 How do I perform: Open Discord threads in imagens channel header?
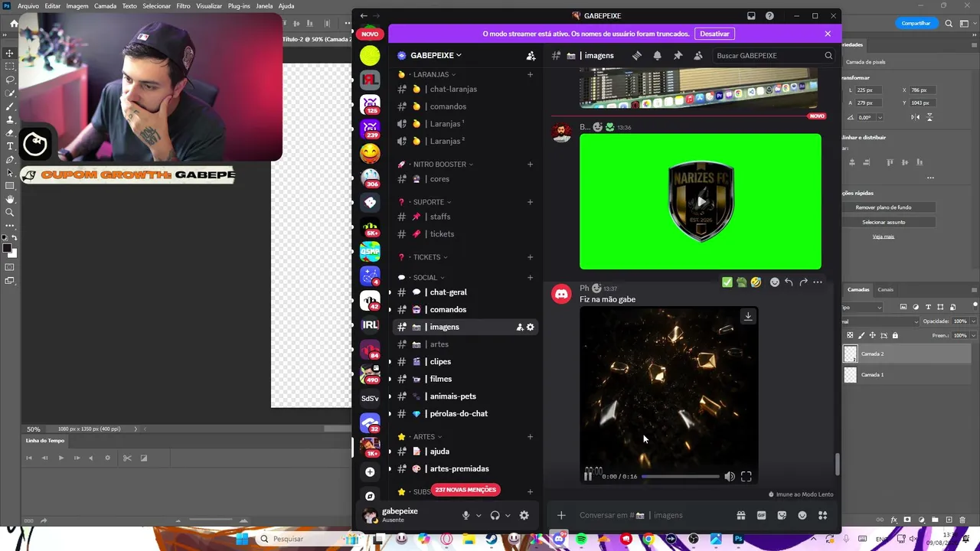(636, 55)
